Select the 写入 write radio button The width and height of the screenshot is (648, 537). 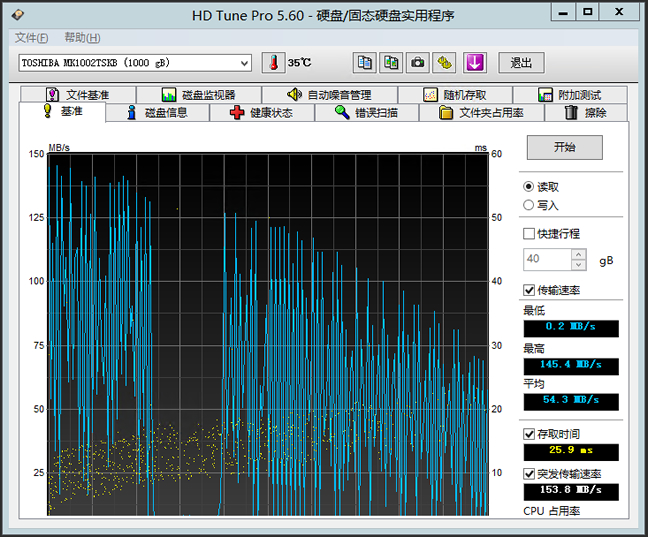pyautogui.click(x=529, y=205)
